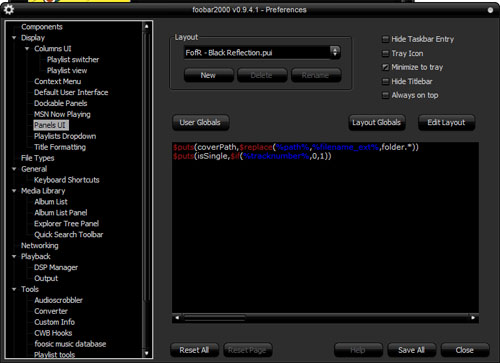This screenshot has height=363, width=500.
Task: Select Keyboard Shortcuts page
Action: (x=67, y=180)
